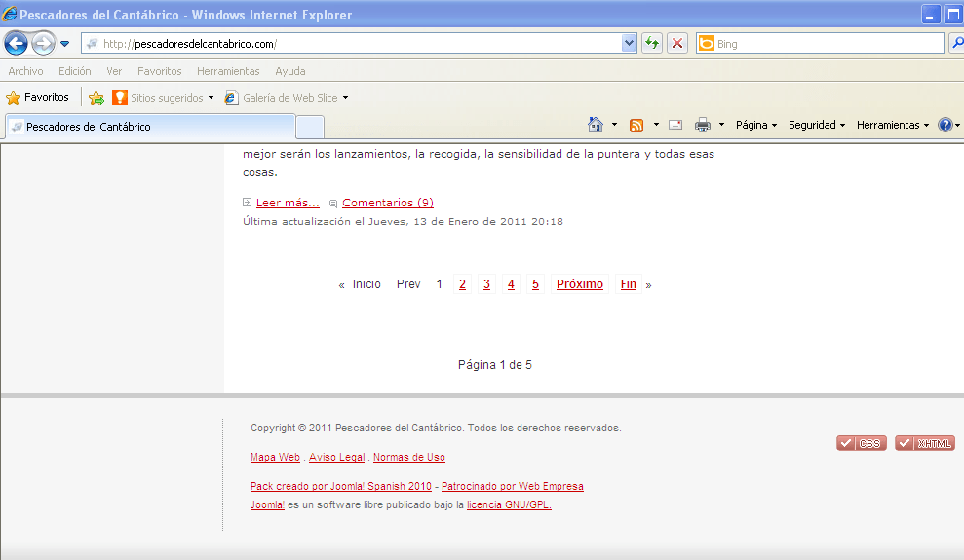This screenshot has width=964, height=560.
Task: Expand the address bar history dropdown
Action: [x=629, y=44]
